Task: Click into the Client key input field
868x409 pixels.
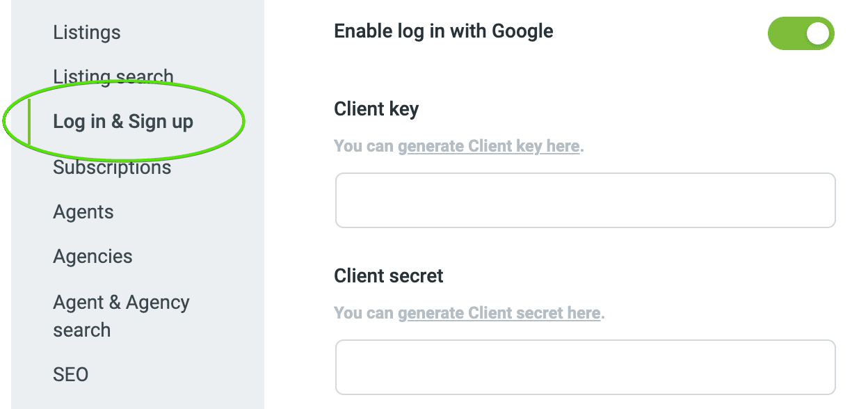Action: point(585,200)
